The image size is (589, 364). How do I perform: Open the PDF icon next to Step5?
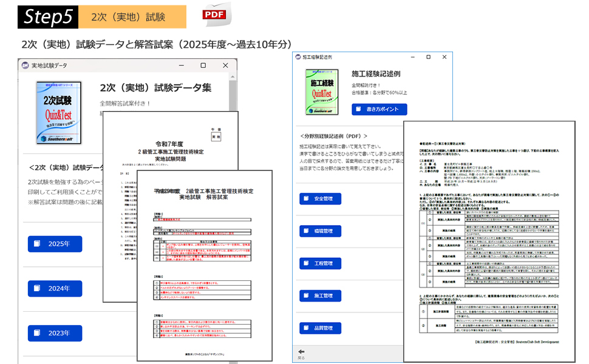coord(216,15)
